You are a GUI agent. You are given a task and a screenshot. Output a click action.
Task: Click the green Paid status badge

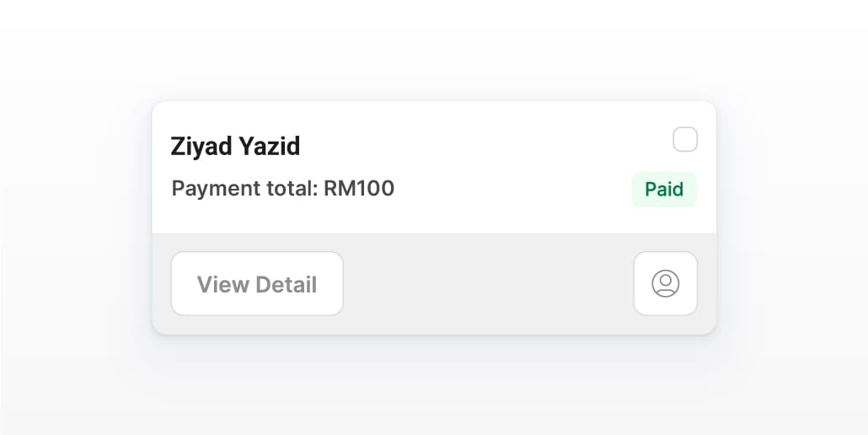[664, 189]
